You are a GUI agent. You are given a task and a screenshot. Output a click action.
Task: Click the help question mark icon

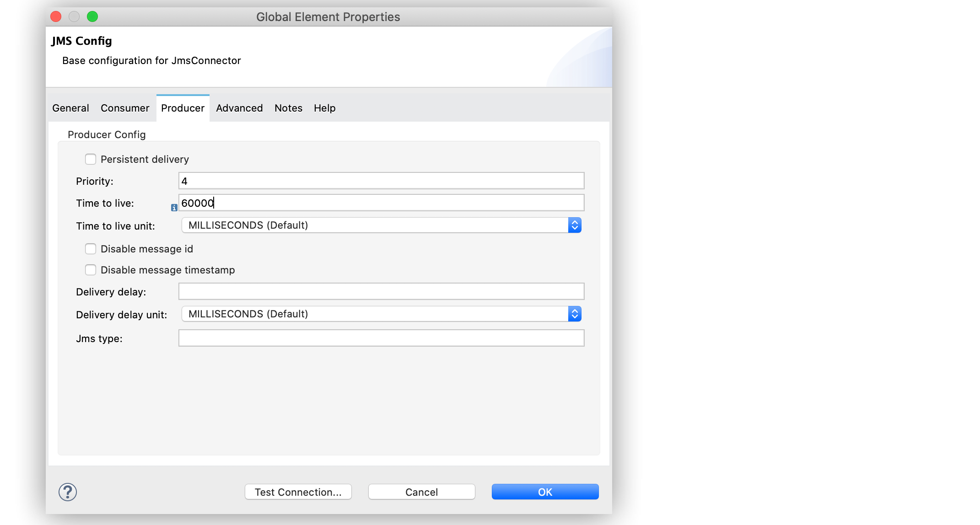pyautogui.click(x=67, y=492)
